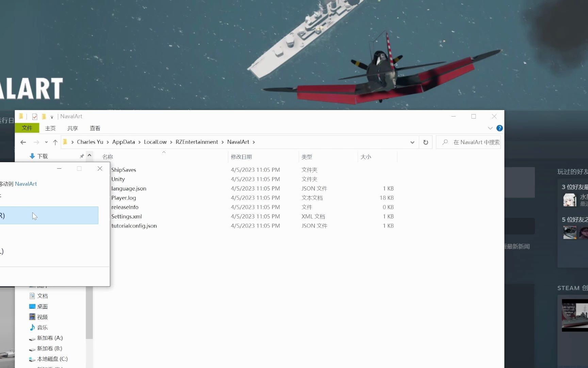Go up one folder level arrow
This screenshot has width=588, height=368.
point(55,142)
